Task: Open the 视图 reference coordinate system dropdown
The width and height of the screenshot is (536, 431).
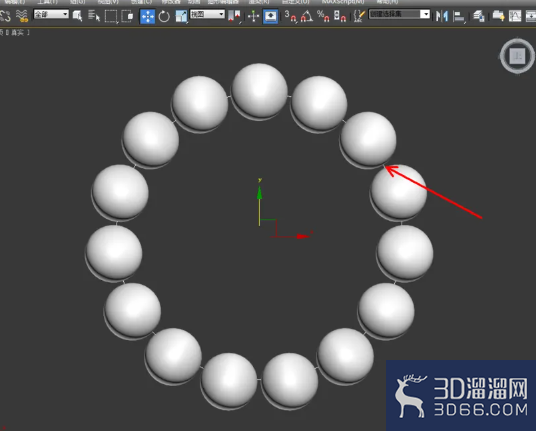Action: pos(207,14)
